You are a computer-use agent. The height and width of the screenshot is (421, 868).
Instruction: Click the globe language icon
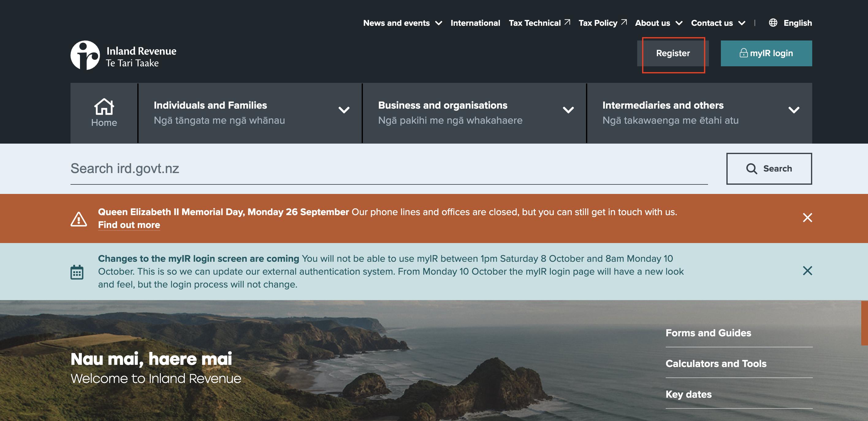[x=773, y=23]
